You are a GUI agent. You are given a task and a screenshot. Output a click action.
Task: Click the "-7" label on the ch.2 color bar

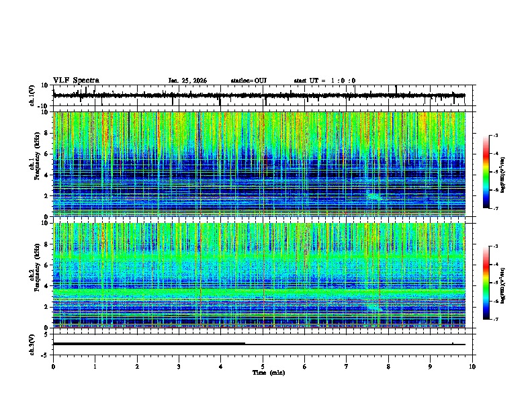pos(496,319)
